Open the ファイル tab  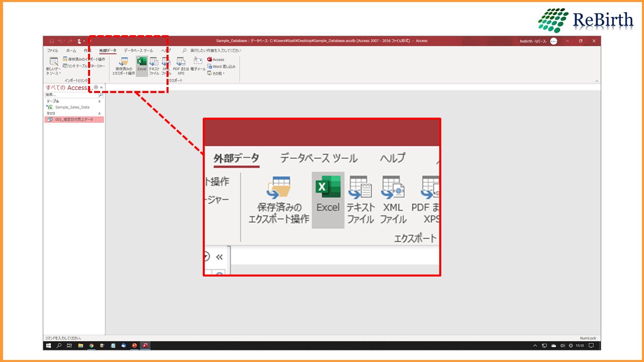click(x=52, y=51)
